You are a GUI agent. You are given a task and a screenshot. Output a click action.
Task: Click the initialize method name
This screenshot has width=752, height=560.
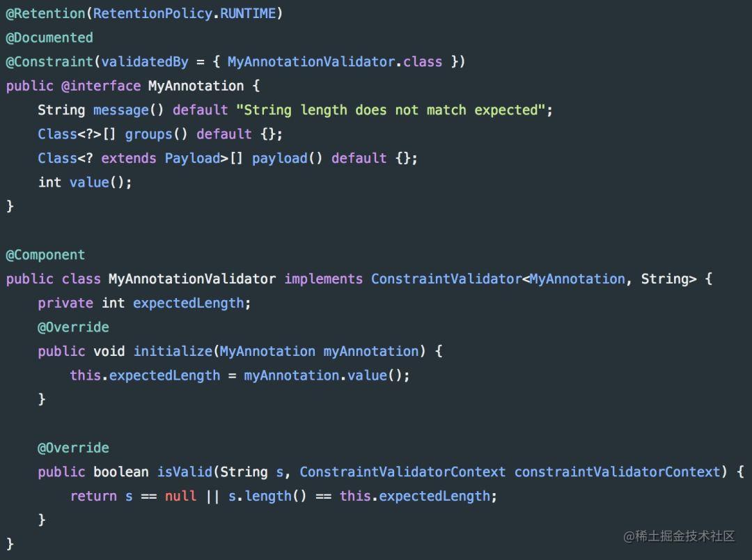pyautogui.click(x=173, y=351)
